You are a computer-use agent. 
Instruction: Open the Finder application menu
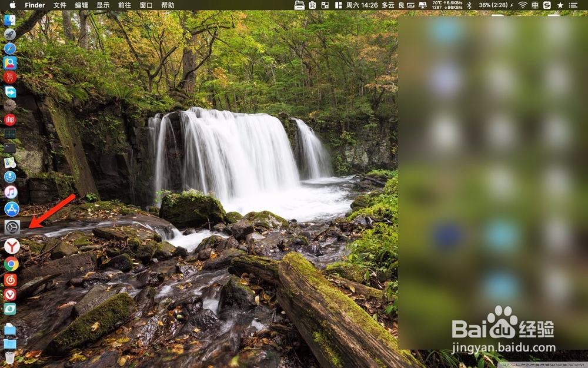tap(35, 5)
